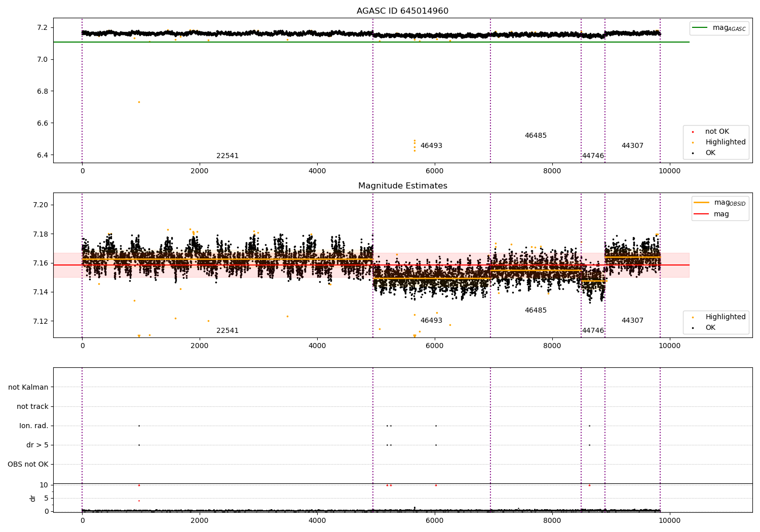This screenshot has height=532, width=760.
Task: Click y-tick 7.20 on the middle plot
Action: (x=41, y=205)
